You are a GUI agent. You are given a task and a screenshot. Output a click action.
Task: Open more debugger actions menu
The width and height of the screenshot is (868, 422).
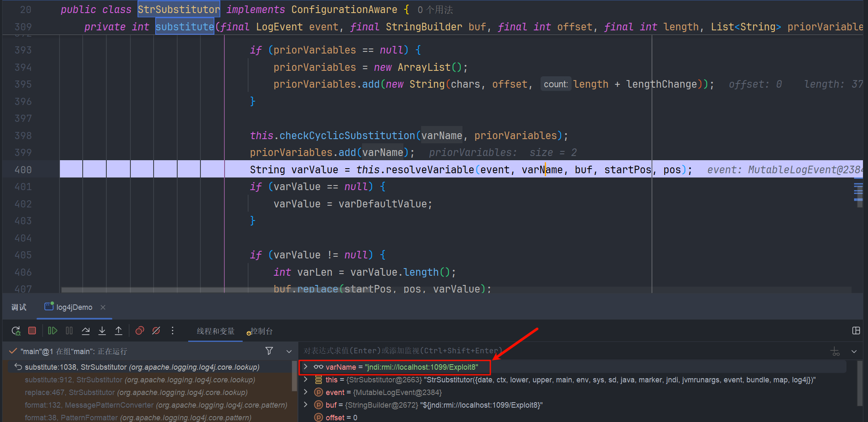click(x=173, y=331)
